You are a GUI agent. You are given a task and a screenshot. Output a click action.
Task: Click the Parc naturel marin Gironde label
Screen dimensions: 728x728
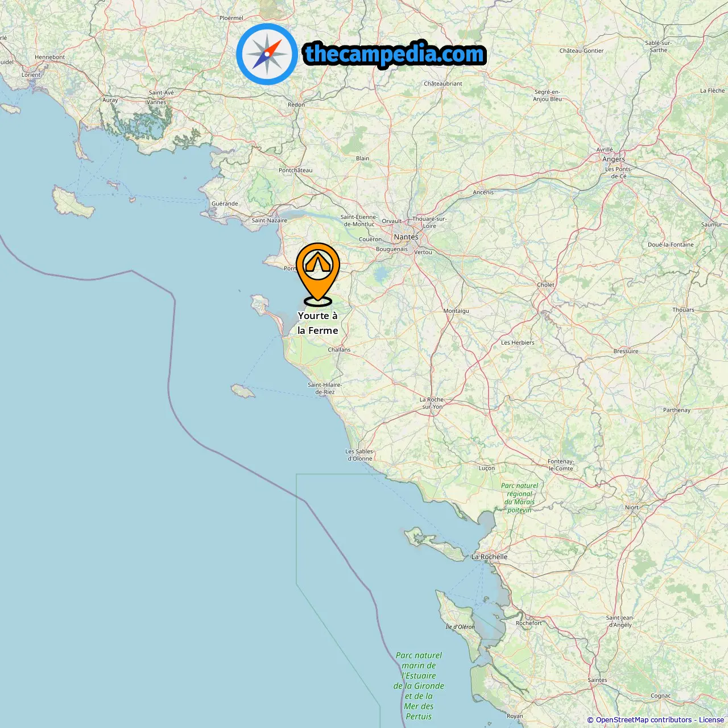(x=419, y=686)
